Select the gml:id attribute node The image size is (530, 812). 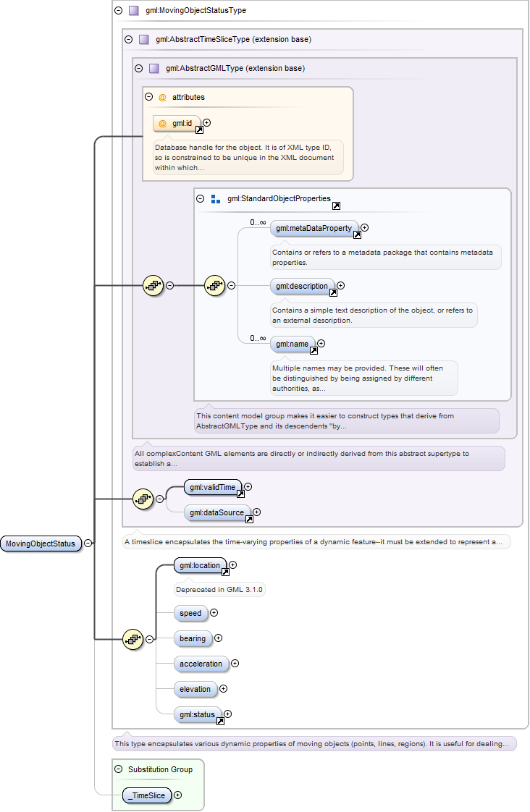point(176,123)
